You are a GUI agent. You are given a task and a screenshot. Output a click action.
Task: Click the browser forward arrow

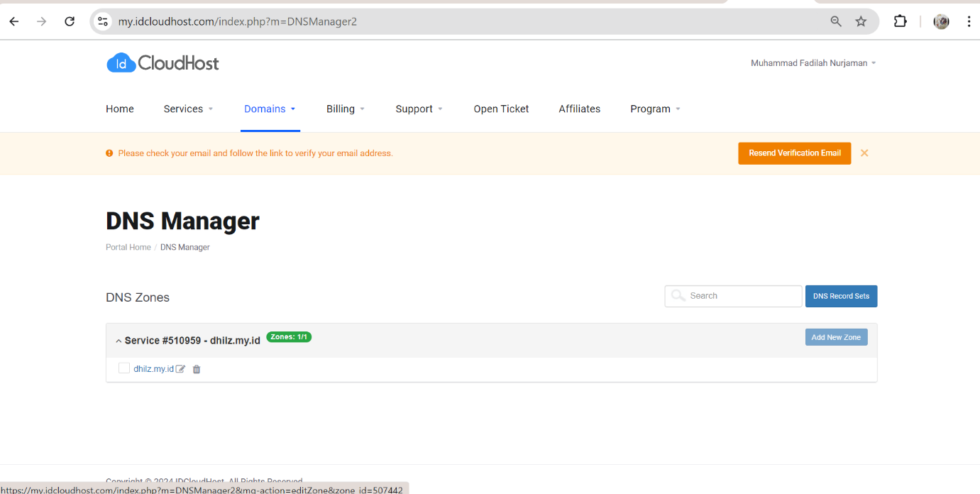coord(42,21)
